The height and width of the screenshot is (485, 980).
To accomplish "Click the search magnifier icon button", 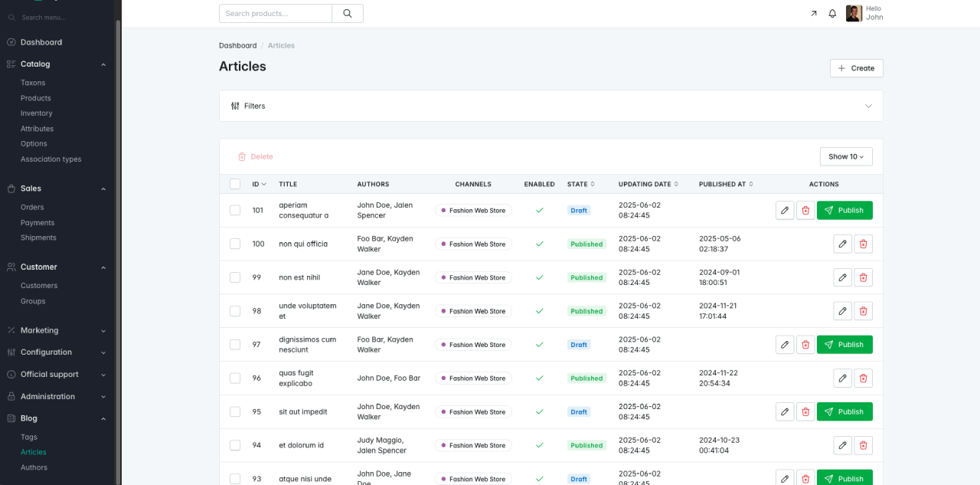I will (348, 13).
